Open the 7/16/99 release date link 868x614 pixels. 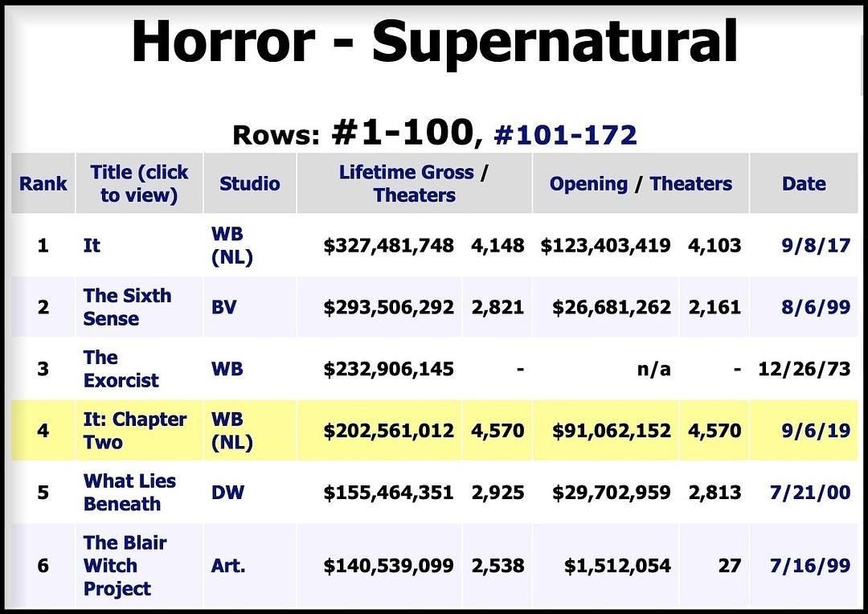[809, 566]
